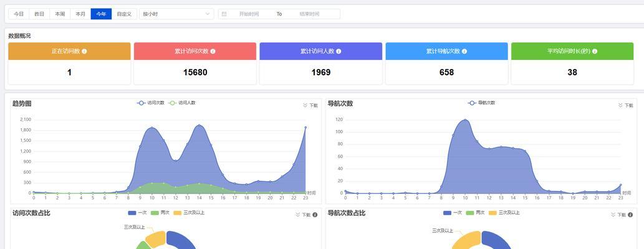Choose the 本周 time range
The width and height of the screenshot is (644, 249).
click(60, 14)
